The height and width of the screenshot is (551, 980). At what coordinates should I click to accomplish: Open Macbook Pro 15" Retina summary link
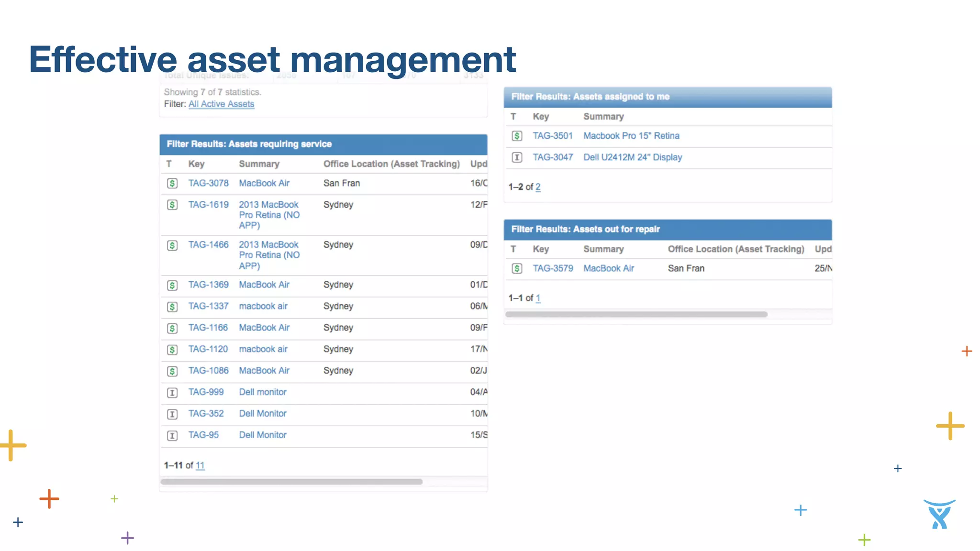[631, 136]
